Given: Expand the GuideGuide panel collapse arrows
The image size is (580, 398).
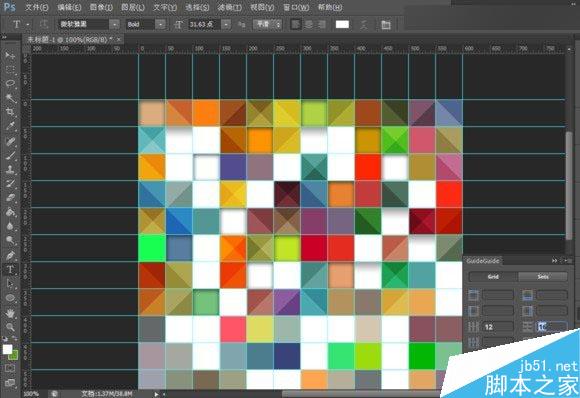Looking at the screenshot, I should [x=554, y=260].
